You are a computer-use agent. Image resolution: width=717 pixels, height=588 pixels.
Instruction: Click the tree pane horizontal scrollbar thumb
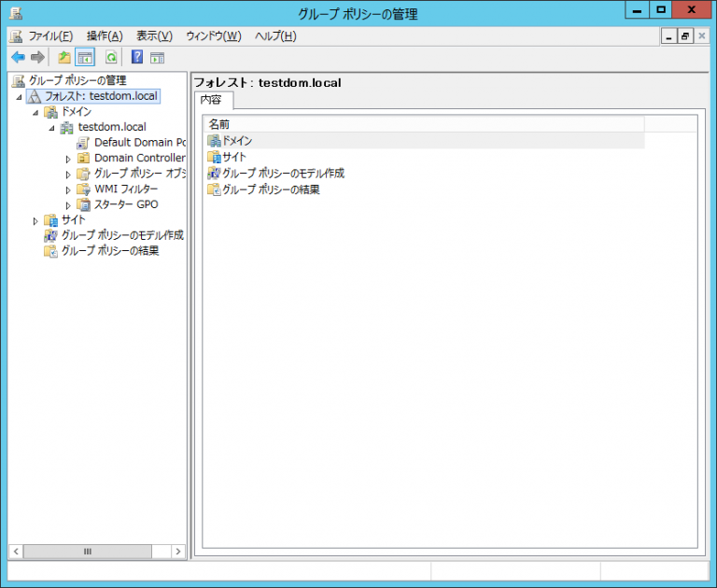(x=88, y=552)
